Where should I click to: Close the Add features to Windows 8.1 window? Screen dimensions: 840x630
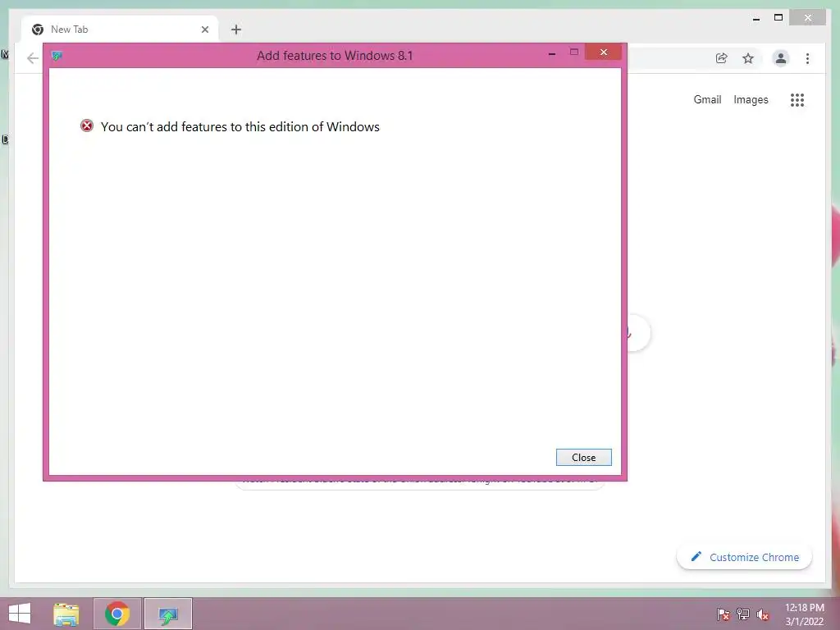click(603, 52)
